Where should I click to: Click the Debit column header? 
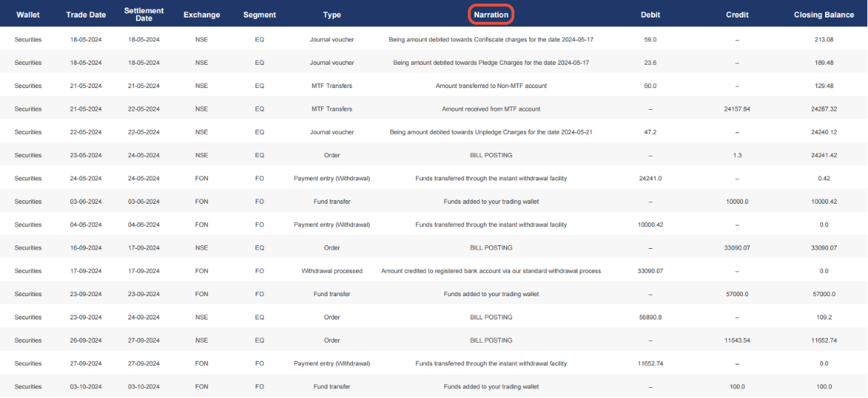click(x=650, y=15)
